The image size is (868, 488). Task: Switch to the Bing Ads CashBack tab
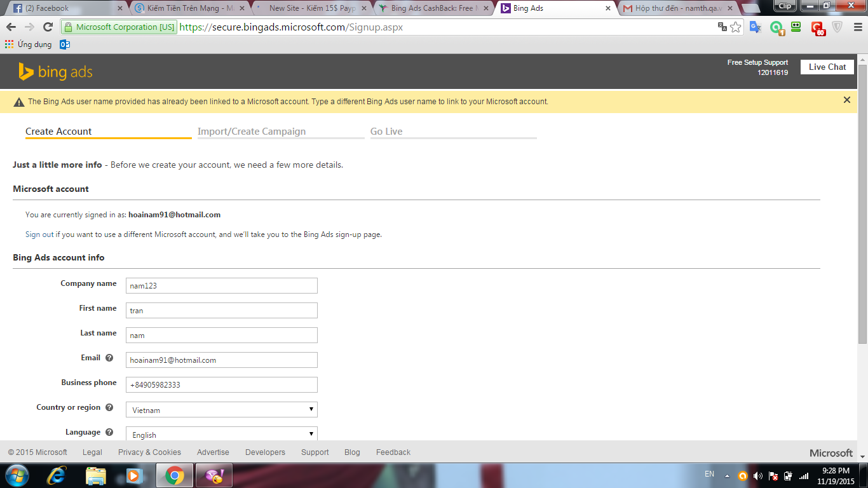[432, 8]
